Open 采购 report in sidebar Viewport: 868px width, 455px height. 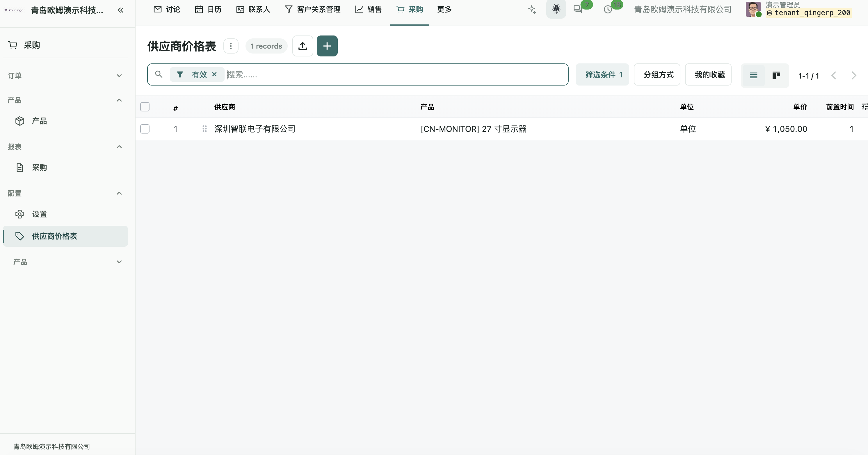pos(65,168)
